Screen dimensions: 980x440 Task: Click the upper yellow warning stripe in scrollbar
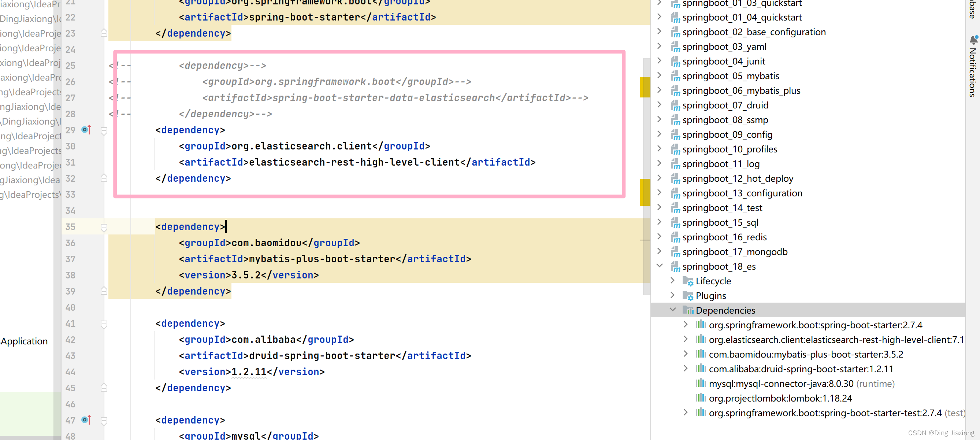pyautogui.click(x=645, y=87)
